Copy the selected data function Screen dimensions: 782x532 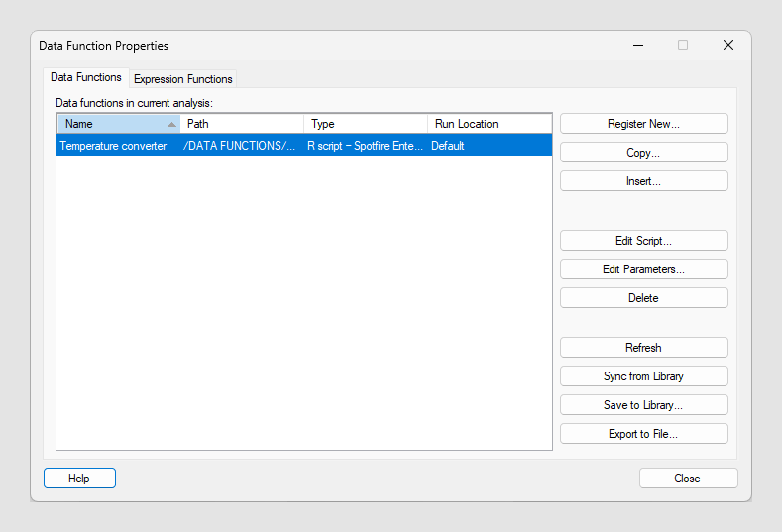click(644, 153)
